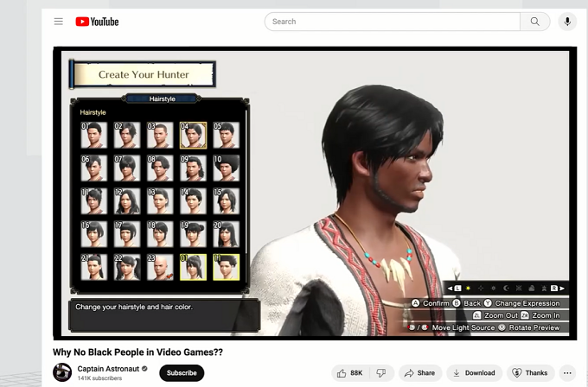The width and height of the screenshot is (588, 387).
Task: Select hairstyle thumbnail 12
Action: 127,200
